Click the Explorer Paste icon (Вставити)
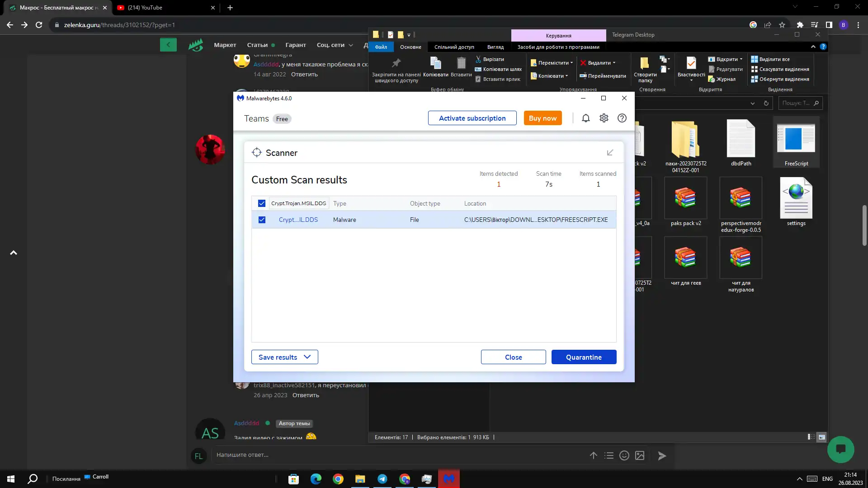This screenshot has width=868, height=488. (x=461, y=63)
